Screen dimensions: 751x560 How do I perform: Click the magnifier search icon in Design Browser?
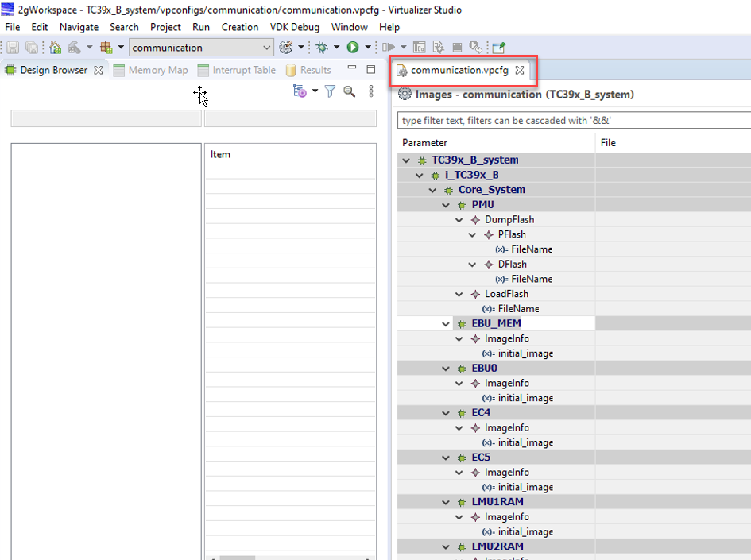point(349,92)
